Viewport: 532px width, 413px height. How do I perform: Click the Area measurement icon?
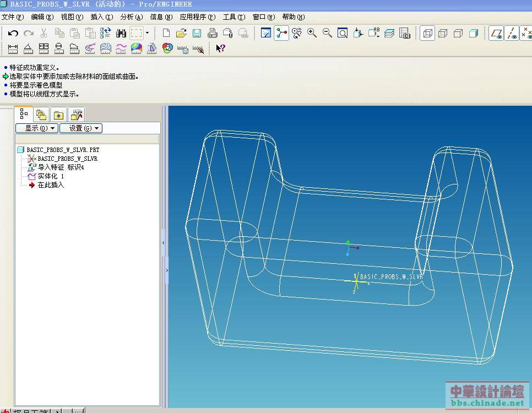(x=44, y=48)
